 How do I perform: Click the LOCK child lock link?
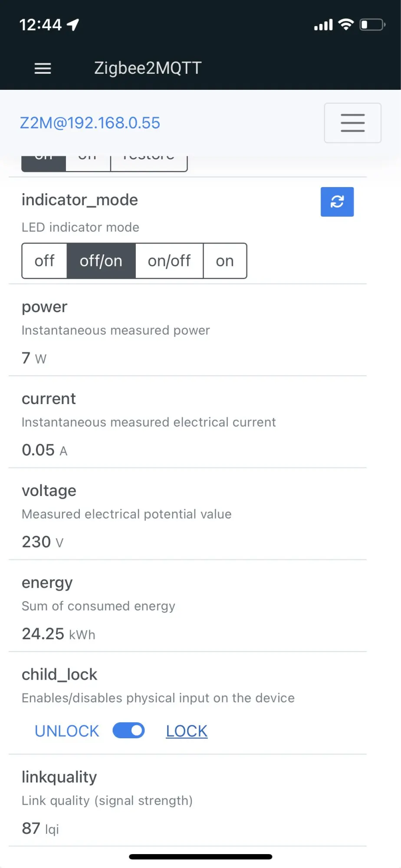pyautogui.click(x=187, y=731)
